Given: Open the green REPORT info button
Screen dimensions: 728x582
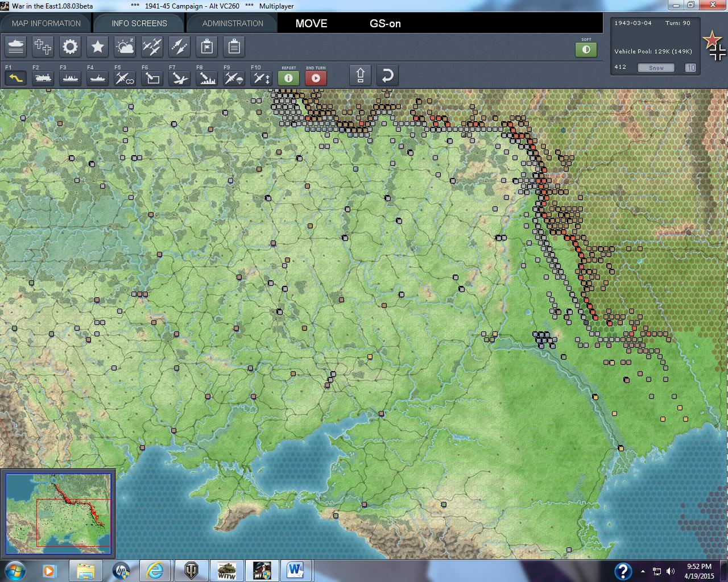Looking at the screenshot, I should pyautogui.click(x=288, y=78).
